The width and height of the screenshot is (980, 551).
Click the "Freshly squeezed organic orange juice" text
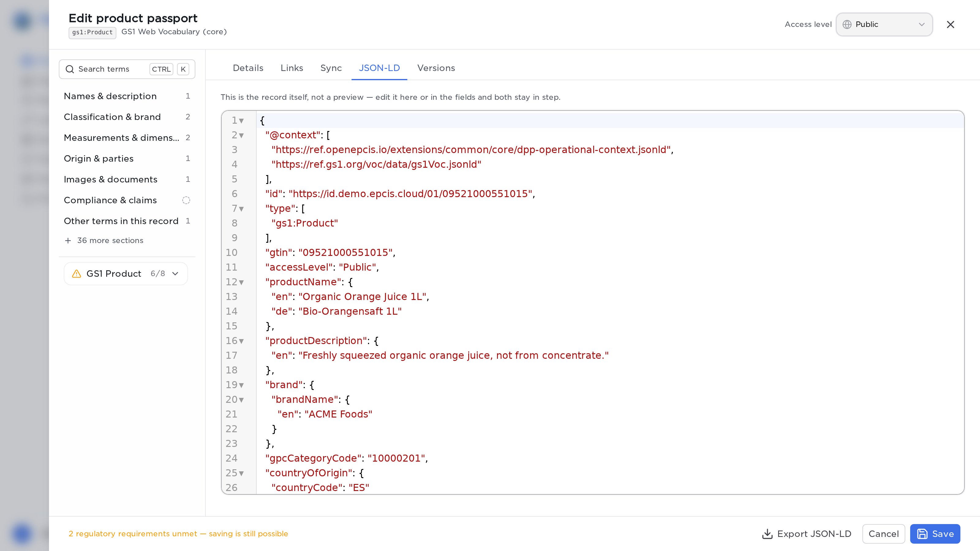[454, 355]
